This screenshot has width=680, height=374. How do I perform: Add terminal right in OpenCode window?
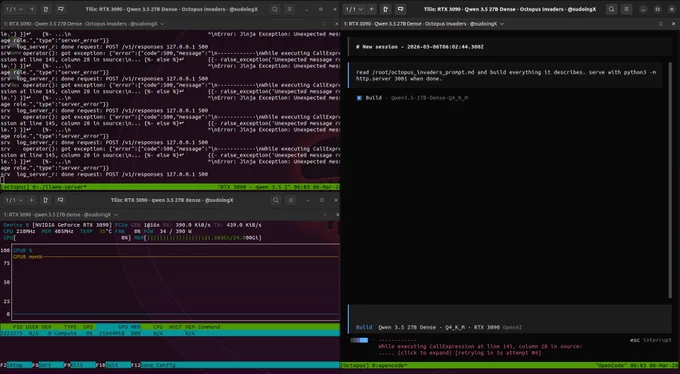(x=386, y=9)
